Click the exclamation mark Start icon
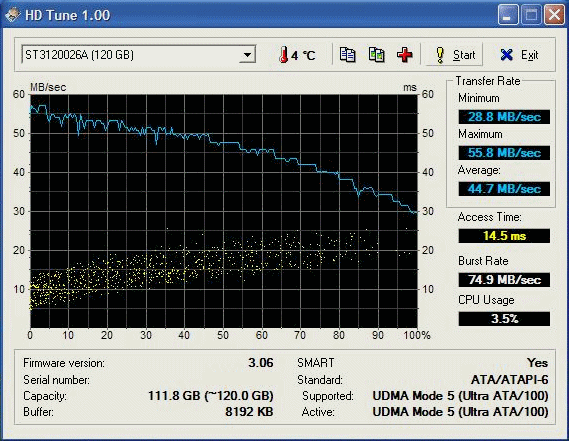569x441 pixels. click(440, 55)
